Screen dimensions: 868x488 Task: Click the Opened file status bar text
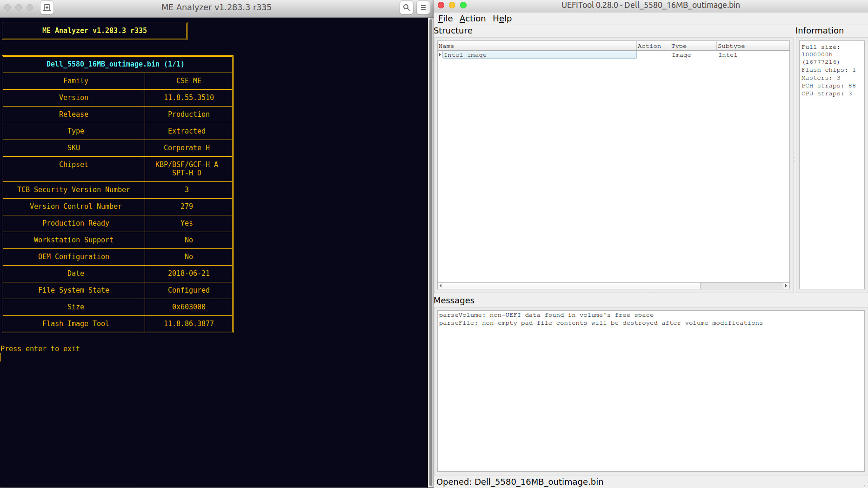coord(520,482)
